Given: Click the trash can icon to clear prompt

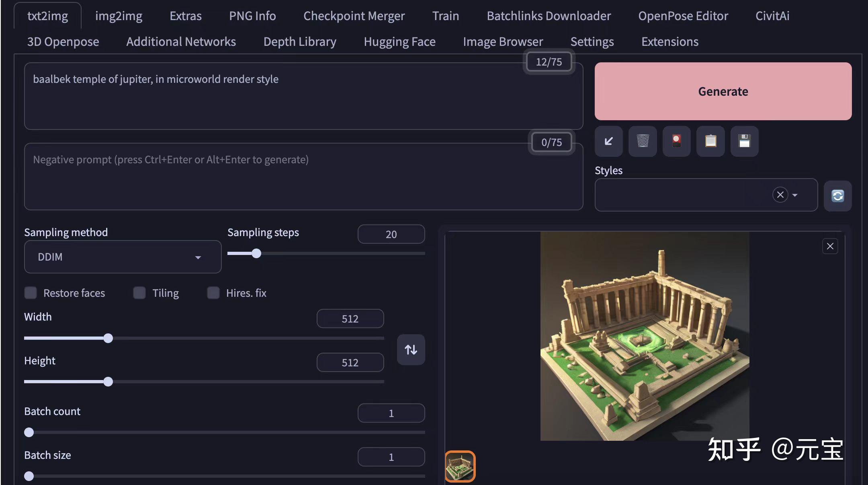Looking at the screenshot, I should [x=643, y=141].
